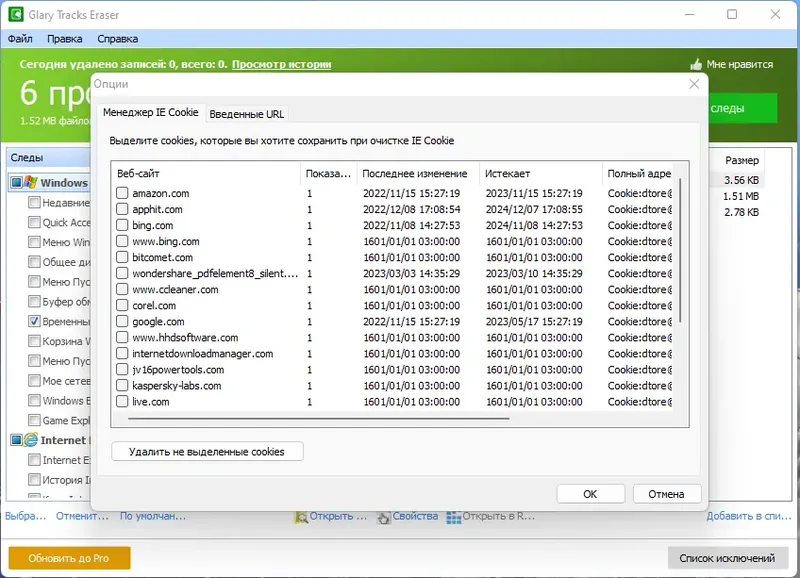
Task: Click the 'Обновить до Pro' button
Action: [69, 558]
